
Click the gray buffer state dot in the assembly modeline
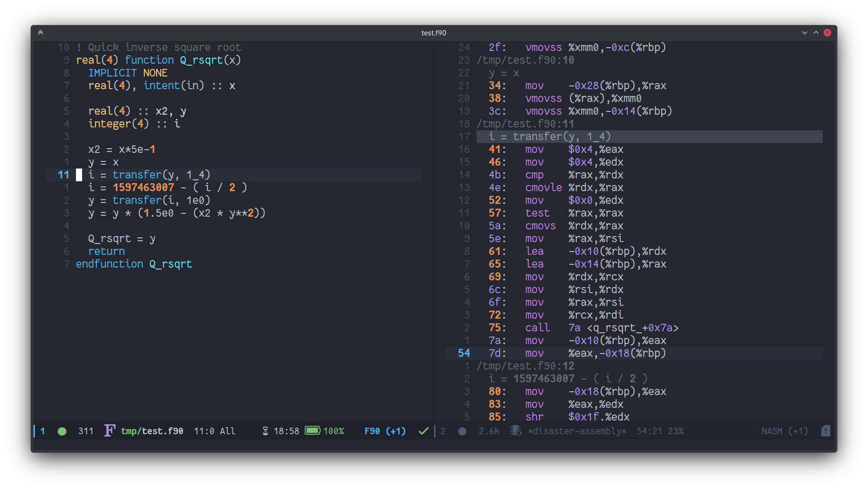tap(462, 431)
